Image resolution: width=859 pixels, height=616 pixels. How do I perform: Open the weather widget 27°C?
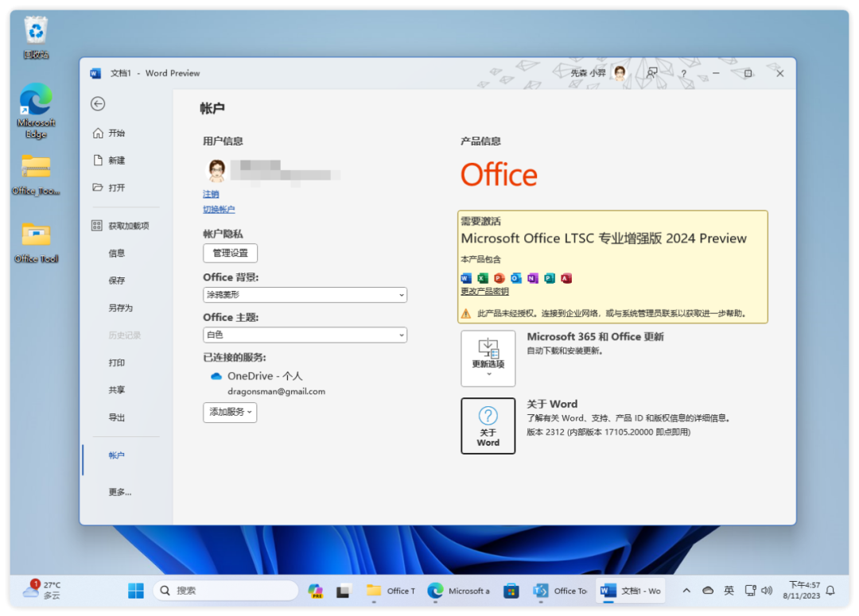tap(43, 591)
